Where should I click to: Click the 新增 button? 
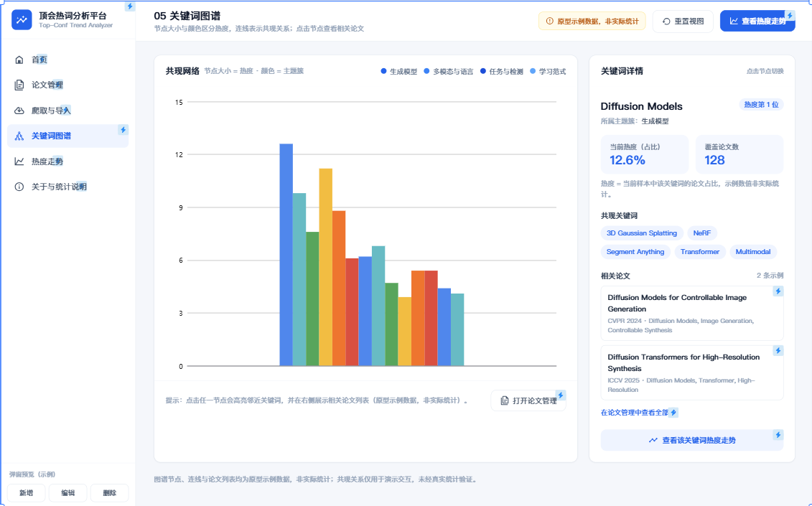27,493
